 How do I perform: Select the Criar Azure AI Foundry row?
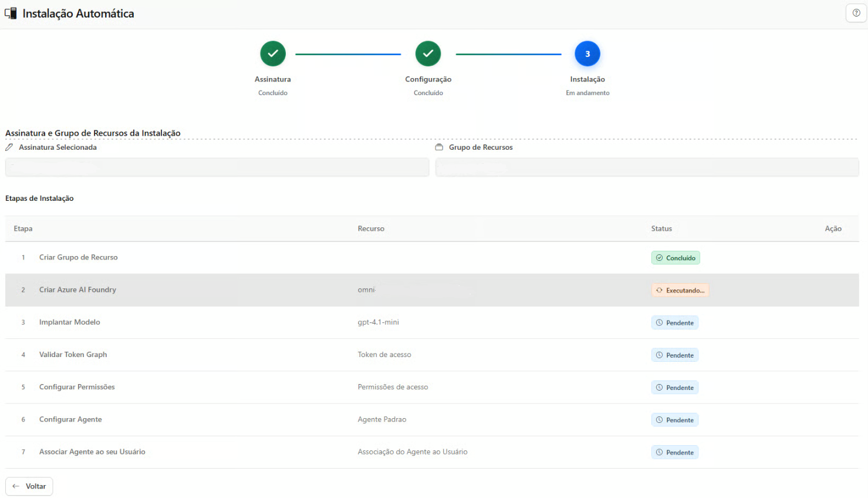coord(77,290)
